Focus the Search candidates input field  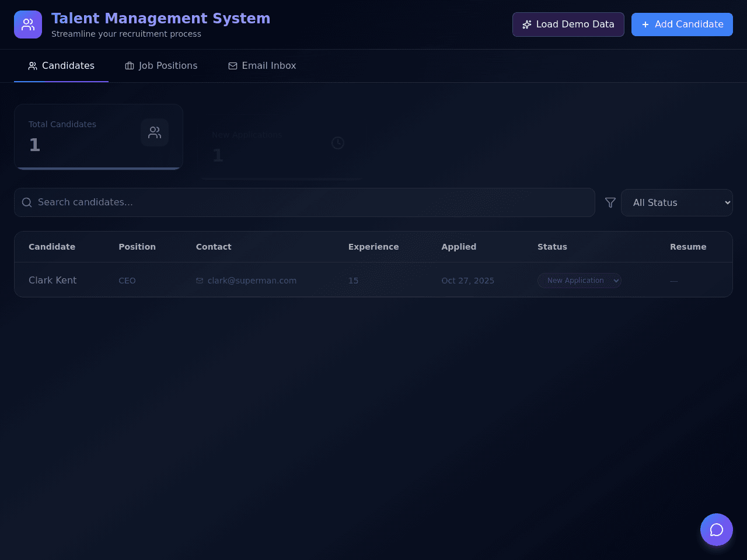[x=305, y=202]
